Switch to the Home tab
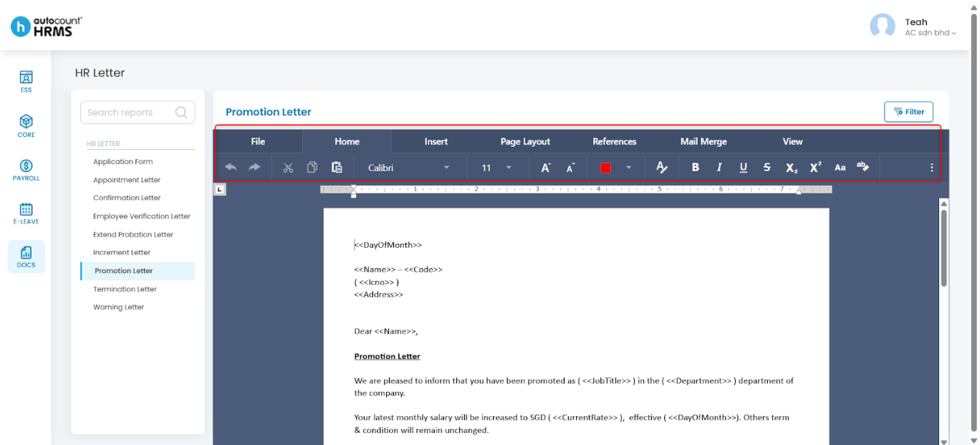Viewport: 980px width, 445px height. (x=347, y=141)
